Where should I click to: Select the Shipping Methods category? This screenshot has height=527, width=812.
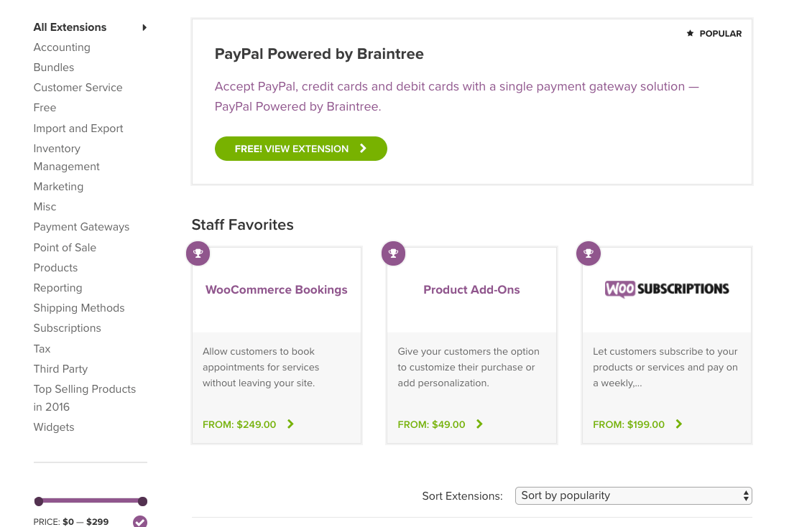79,308
